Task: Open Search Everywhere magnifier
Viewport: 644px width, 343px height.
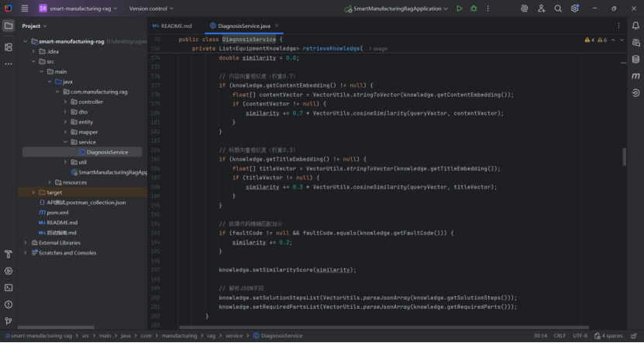Action: pyautogui.click(x=558, y=9)
